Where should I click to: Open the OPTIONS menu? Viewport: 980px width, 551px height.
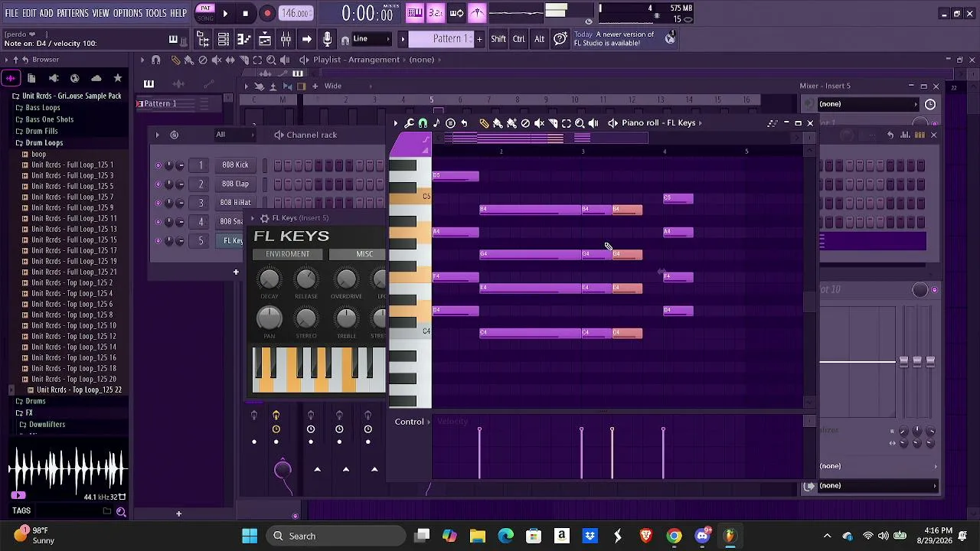127,13
